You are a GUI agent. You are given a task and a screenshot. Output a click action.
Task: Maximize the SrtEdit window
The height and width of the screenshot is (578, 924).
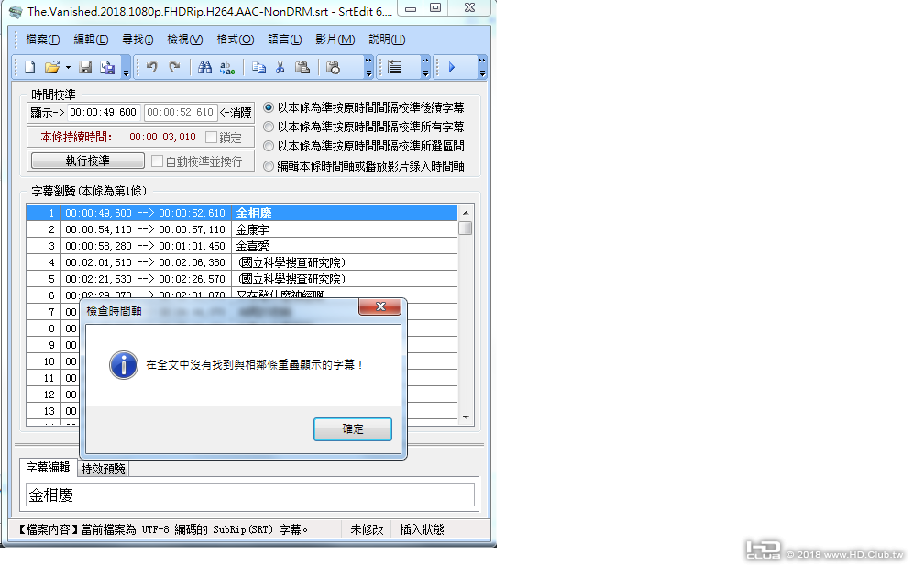(x=435, y=7)
